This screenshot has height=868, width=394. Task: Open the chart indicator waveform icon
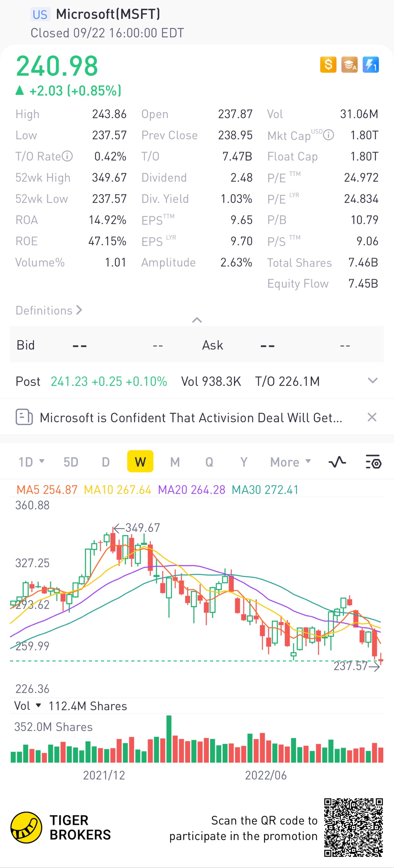[x=337, y=462]
